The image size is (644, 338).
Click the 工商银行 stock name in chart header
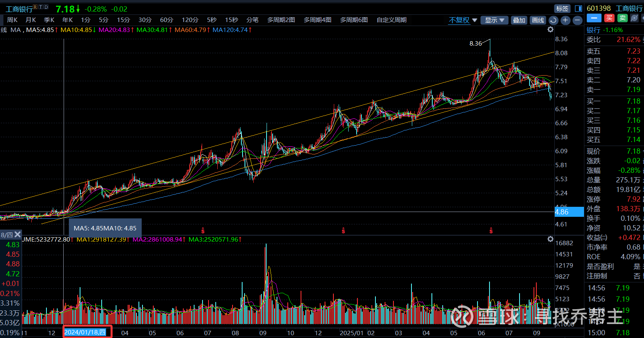pos(19,9)
